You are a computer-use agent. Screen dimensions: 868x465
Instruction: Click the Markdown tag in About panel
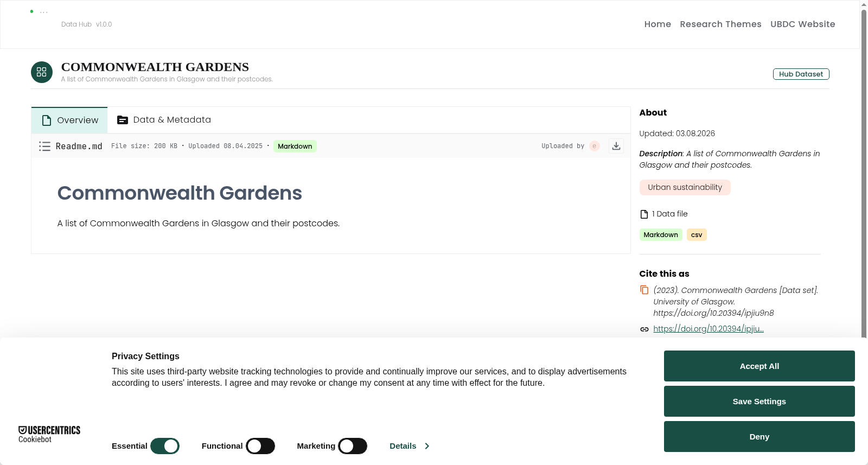pos(661,235)
